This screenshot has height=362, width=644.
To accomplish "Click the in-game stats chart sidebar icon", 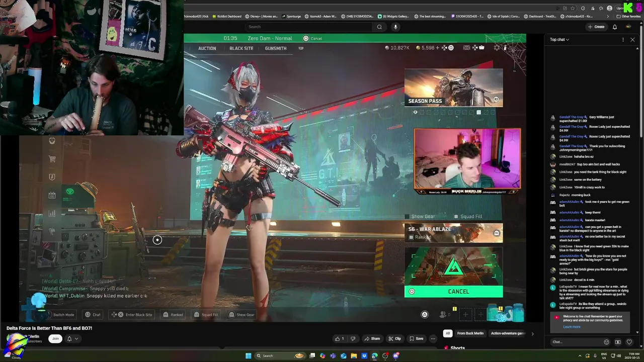I will [52, 213].
